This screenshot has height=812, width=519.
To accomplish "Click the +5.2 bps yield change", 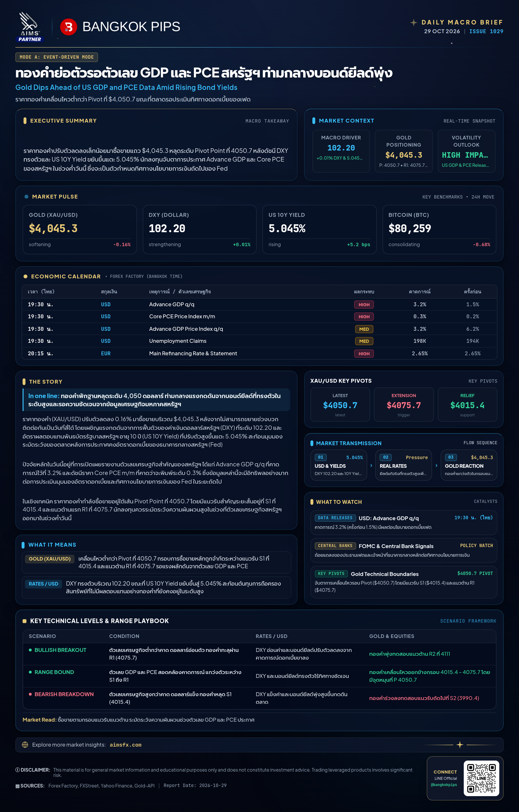I will point(358,244).
